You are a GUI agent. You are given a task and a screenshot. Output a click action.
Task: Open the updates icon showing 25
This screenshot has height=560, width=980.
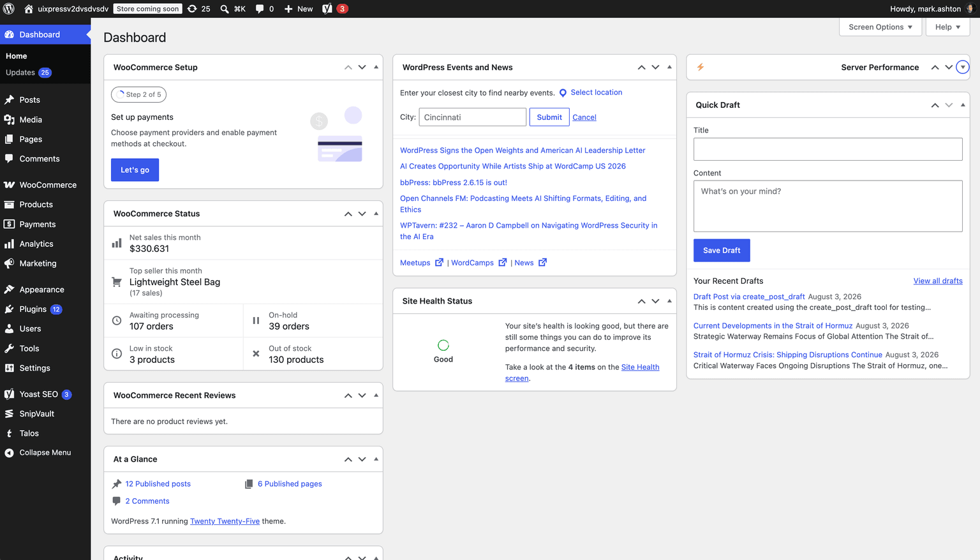pyautogui.click(x=192, y=9)
